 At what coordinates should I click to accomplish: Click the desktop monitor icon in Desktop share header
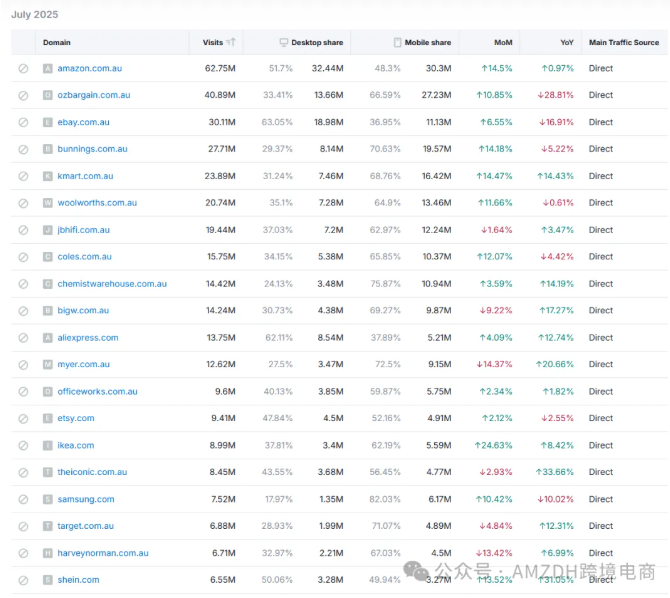tap(284, 42)
